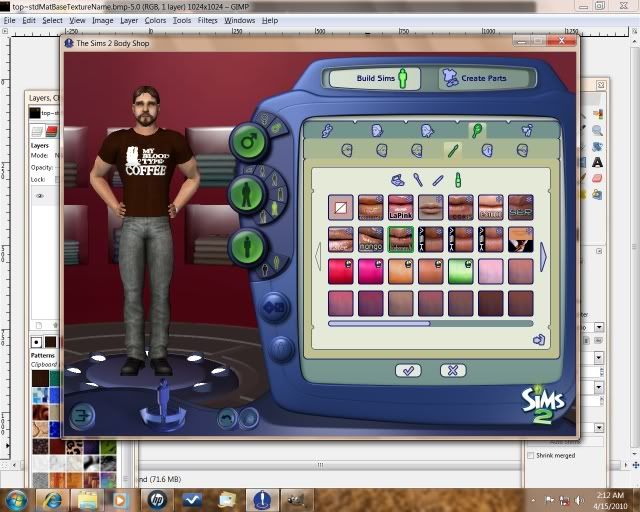Open GIMP dropdown beneath the truncated 'ter' label
640x512 pixels.
click(599, 327)
